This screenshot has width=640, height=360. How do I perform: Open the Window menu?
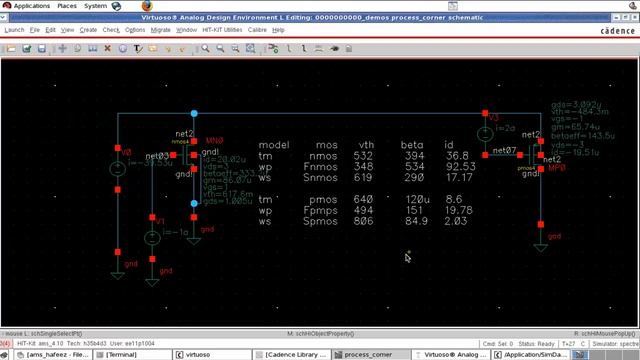(x=186, y=30)
